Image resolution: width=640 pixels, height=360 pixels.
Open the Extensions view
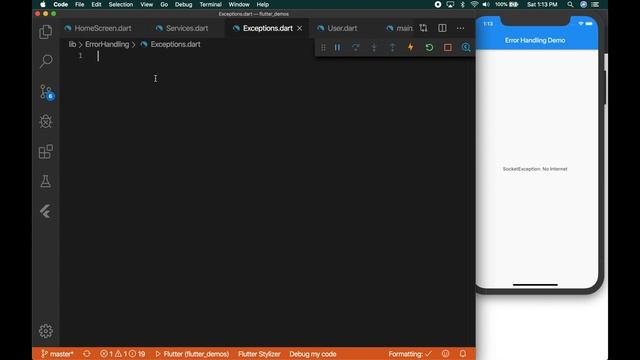46,151
